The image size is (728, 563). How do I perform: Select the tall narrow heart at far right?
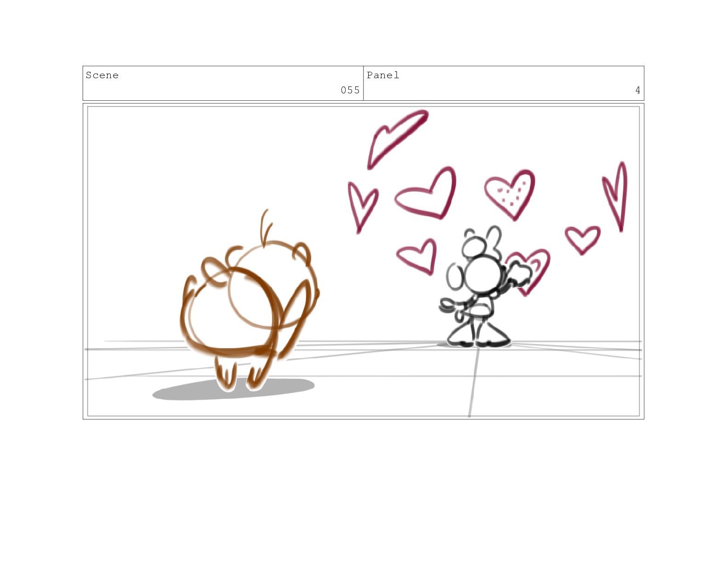click(616, 196)
